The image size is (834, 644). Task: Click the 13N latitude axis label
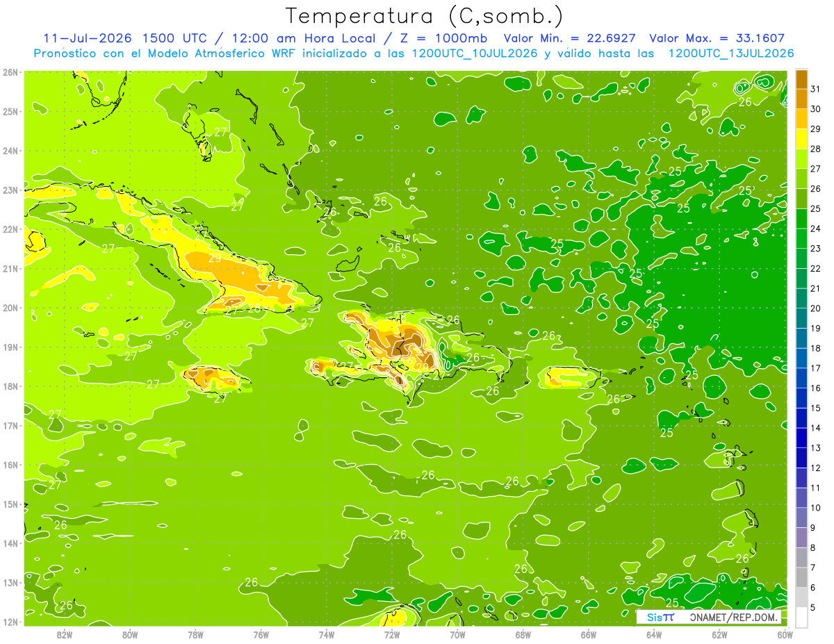click(10, 583)
